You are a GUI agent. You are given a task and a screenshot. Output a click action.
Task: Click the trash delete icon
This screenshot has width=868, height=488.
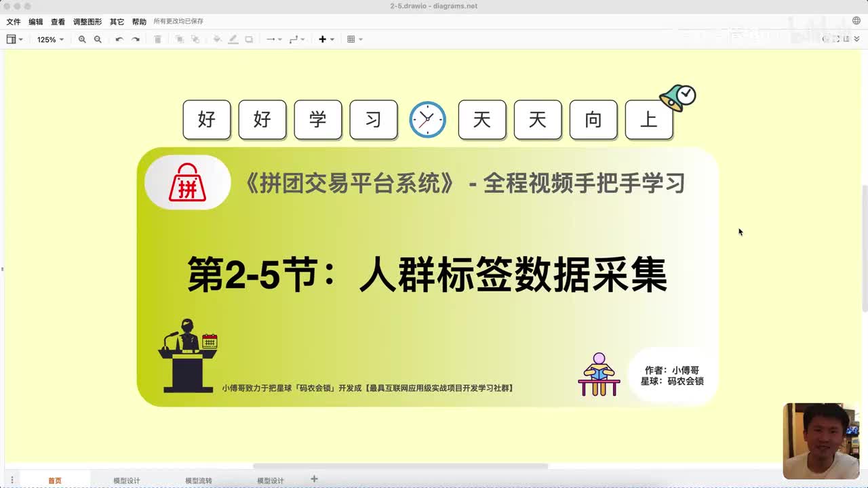click(x=157, y=39)
